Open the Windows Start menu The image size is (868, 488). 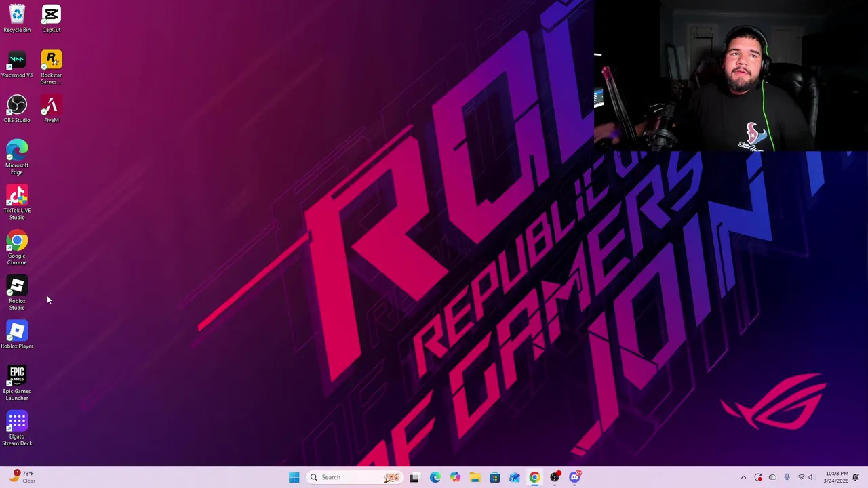click(294, 477)
